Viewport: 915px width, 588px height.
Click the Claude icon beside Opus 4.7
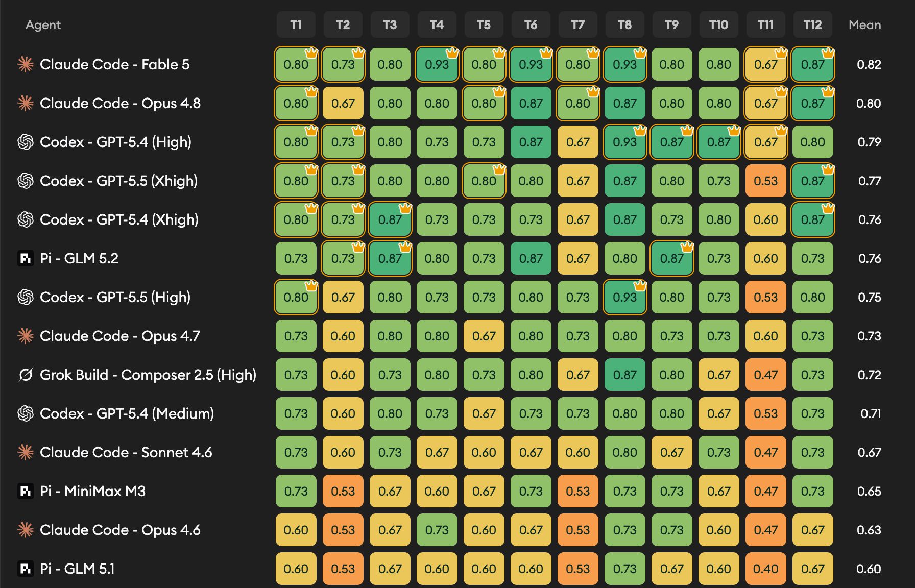click(x=26, y=336)
